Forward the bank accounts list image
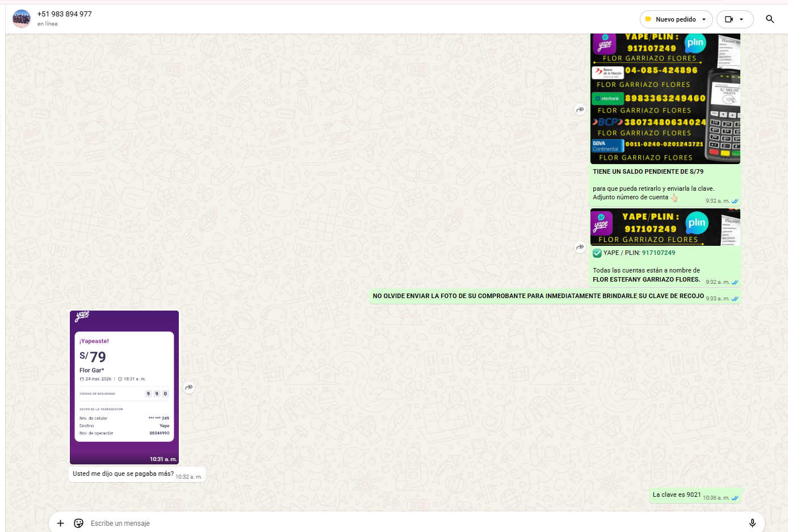Screen dimensions: 788x532 580,110
